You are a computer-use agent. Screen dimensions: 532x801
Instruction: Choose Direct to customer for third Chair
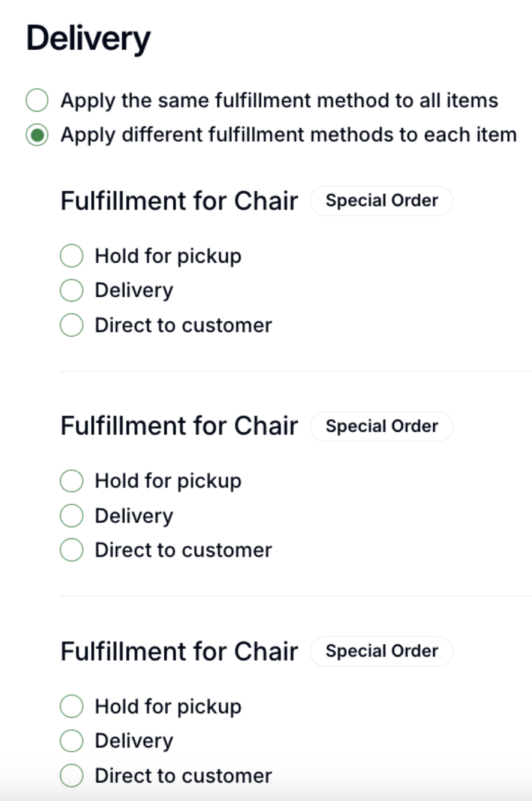[x=71, y=776]
